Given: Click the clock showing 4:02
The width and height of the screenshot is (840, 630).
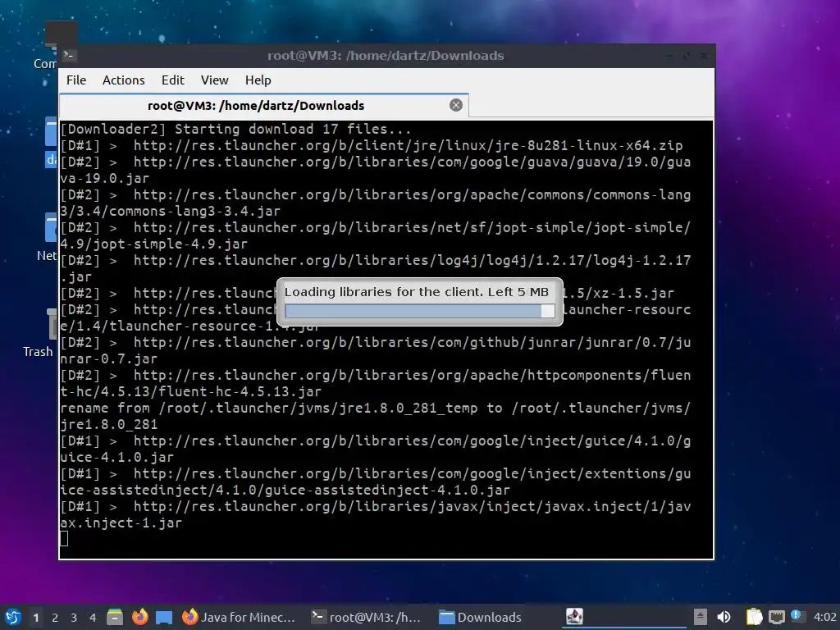Looking at the screenshot, I should click(824, 617).
